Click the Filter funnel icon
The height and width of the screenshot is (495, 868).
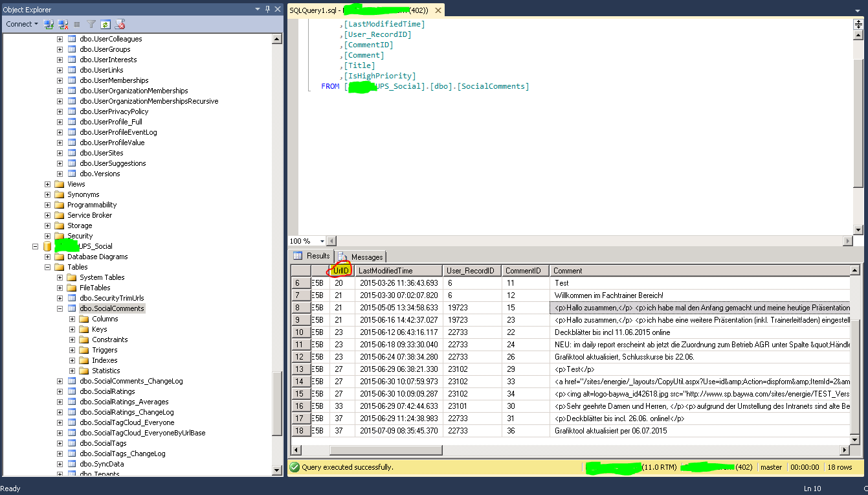[x=91, y=24]
